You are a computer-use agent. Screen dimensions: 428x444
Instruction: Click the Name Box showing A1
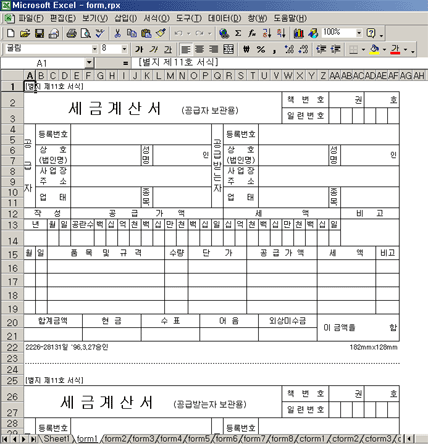pos(43,63)
